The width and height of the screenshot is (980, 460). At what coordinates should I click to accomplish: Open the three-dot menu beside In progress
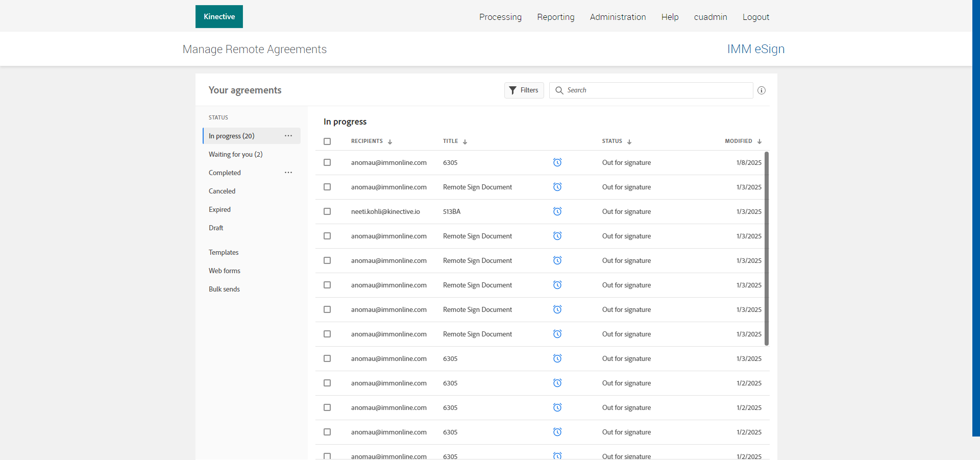click(x=288, y=136)
